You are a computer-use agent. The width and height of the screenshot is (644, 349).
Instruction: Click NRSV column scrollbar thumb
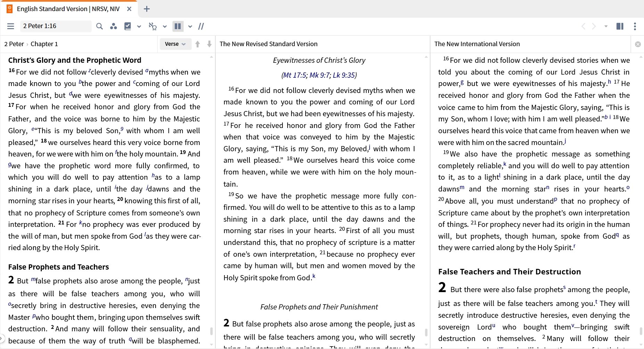click(x=426, y=332)
